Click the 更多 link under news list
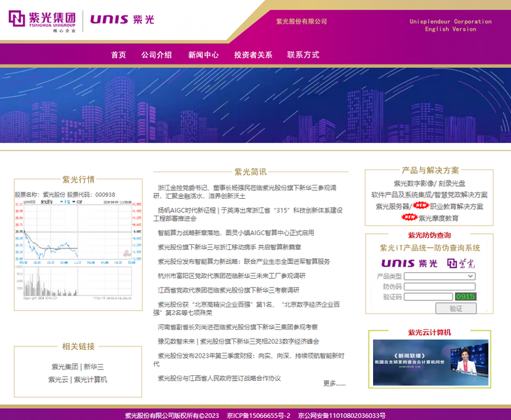 [x=334, y=383]
